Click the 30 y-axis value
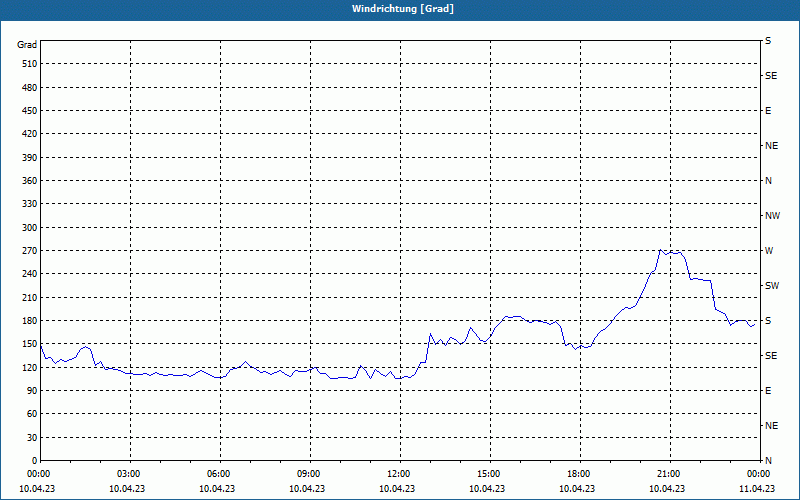Image resolution: width=800 pixels, height=500 pixels. coord(32,438)
